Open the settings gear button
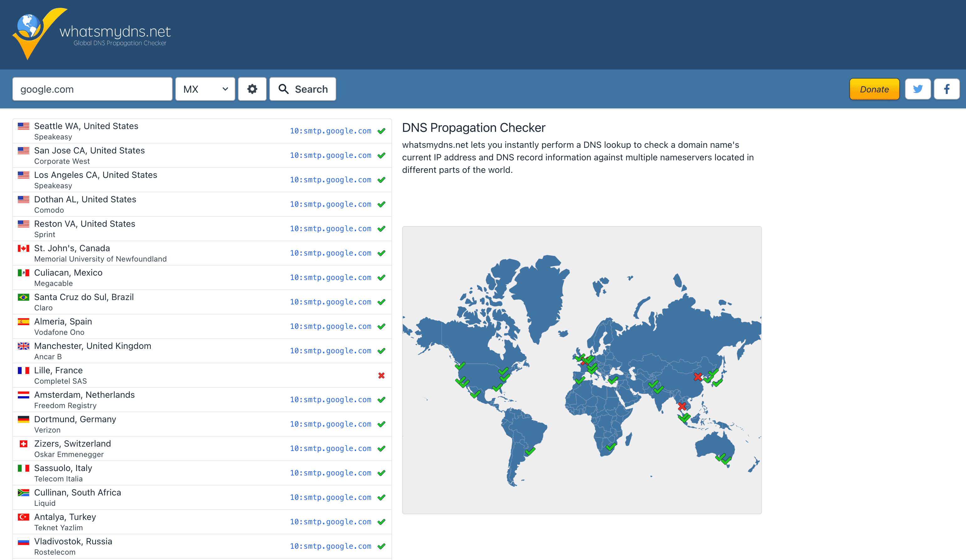This screenshot has height=560, width=966. [252, 89]
